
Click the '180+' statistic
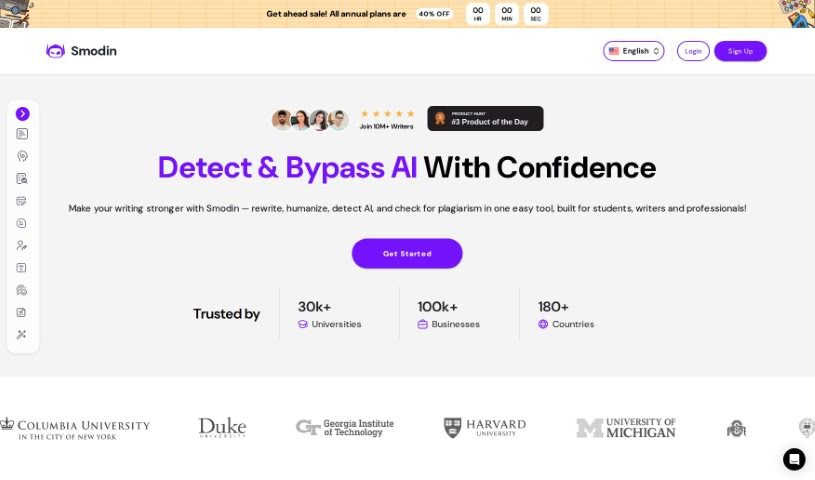pyautogui.click(x=553, y=307)
